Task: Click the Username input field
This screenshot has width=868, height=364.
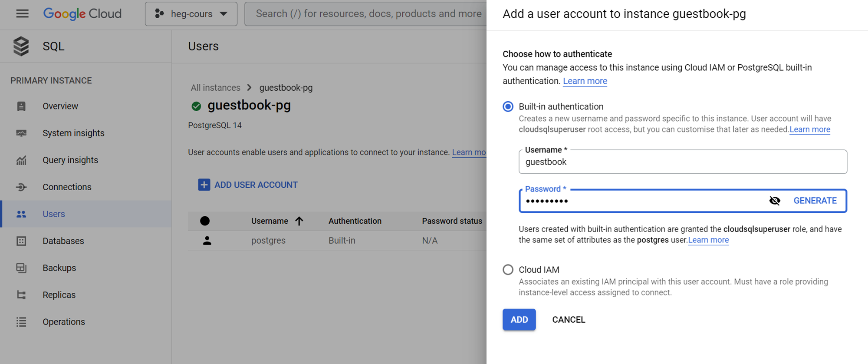Action: pos(682,162)
